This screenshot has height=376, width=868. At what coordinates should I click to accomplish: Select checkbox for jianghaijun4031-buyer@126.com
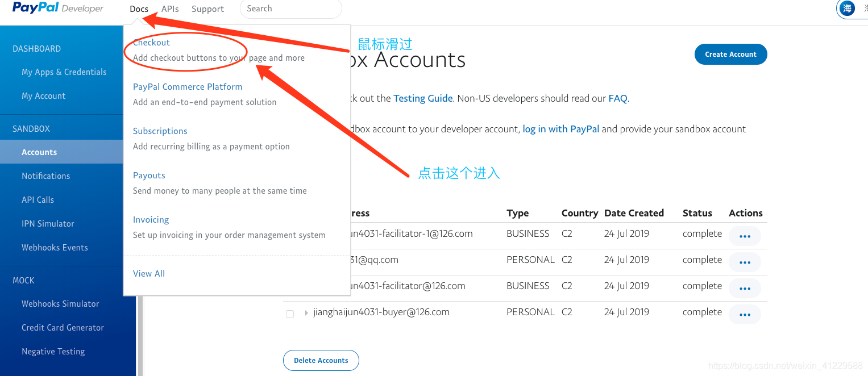point(290,314)
